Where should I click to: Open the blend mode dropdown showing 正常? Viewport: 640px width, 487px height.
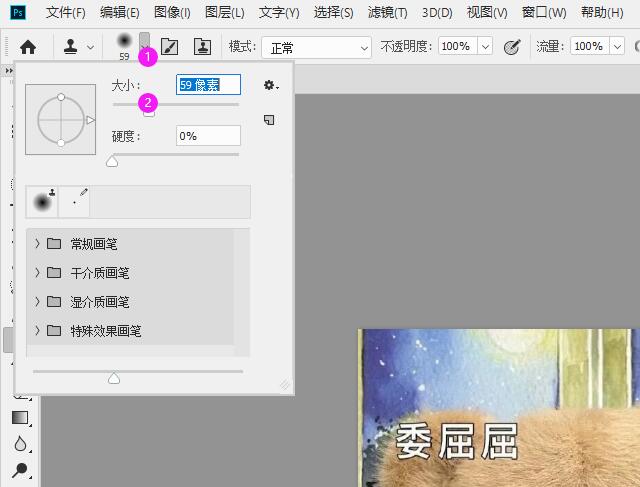(x=317, y=48)
